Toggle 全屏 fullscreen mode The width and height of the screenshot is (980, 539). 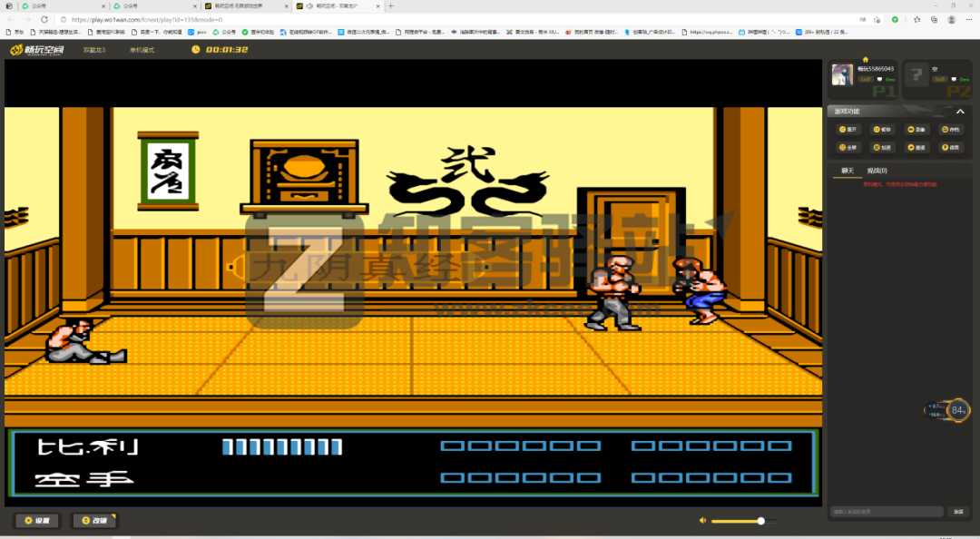847,147
